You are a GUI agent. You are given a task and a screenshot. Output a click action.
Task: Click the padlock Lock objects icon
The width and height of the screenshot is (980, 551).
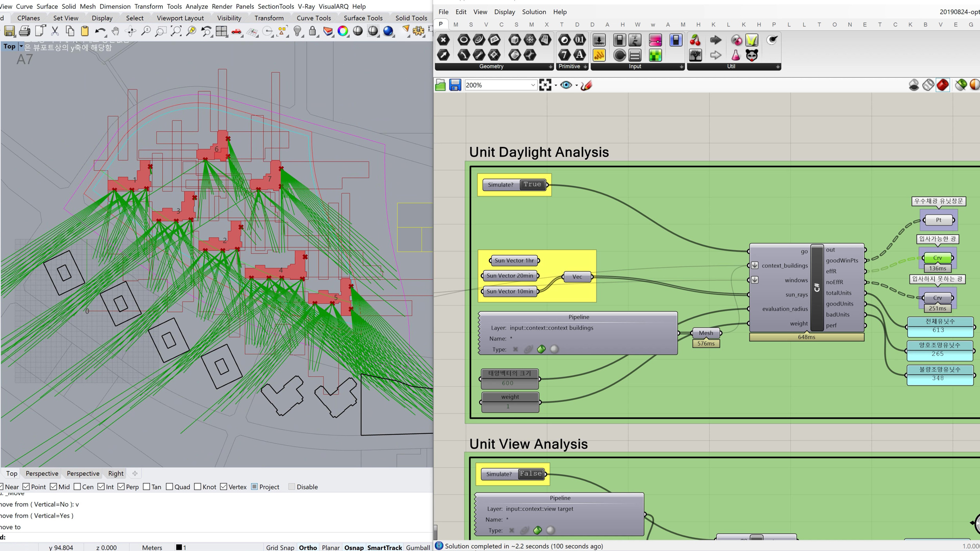[x=312, y=31]
